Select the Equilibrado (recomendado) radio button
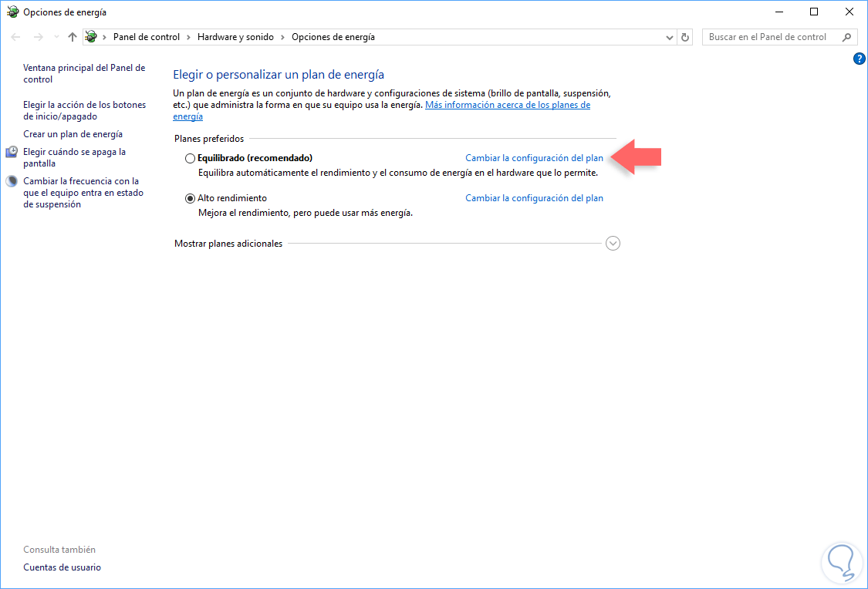The image size is (868, 589). 190,158
